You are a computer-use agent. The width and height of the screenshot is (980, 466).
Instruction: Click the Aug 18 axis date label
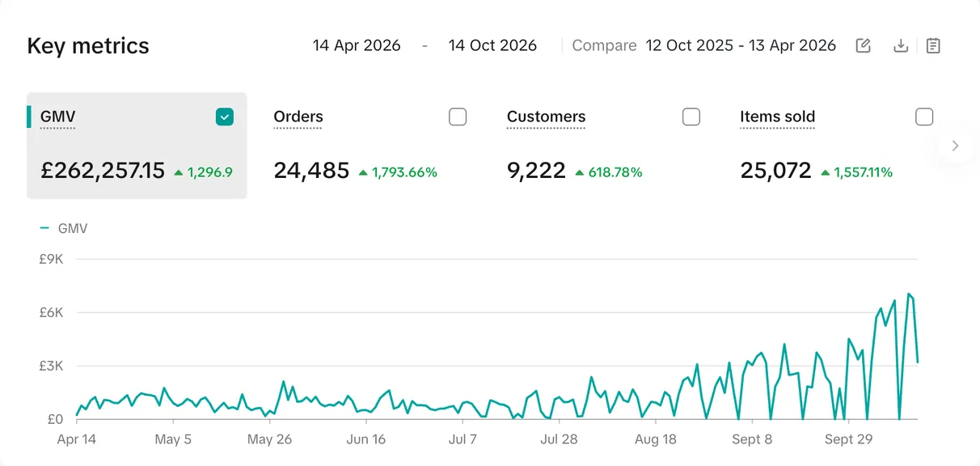coord(656,440)
